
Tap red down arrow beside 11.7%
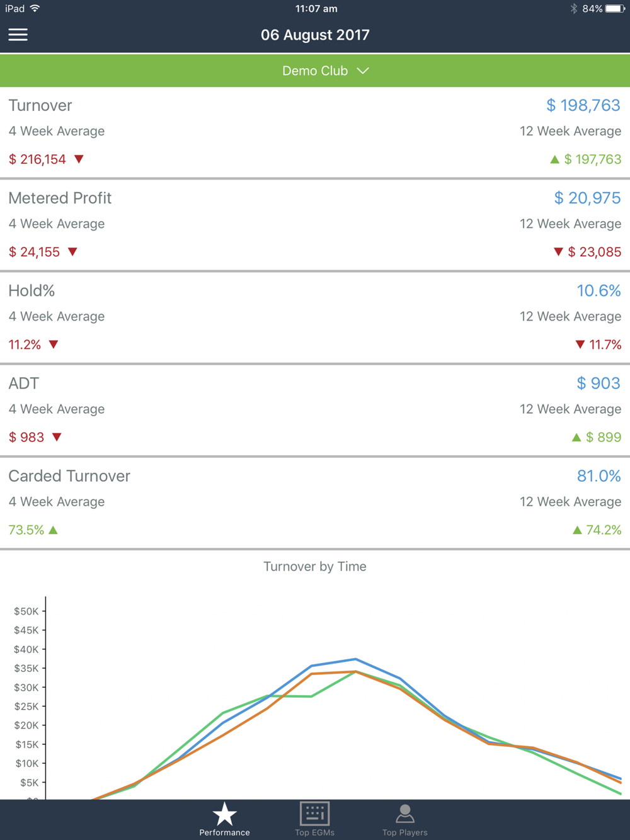[x=580, y=344]
